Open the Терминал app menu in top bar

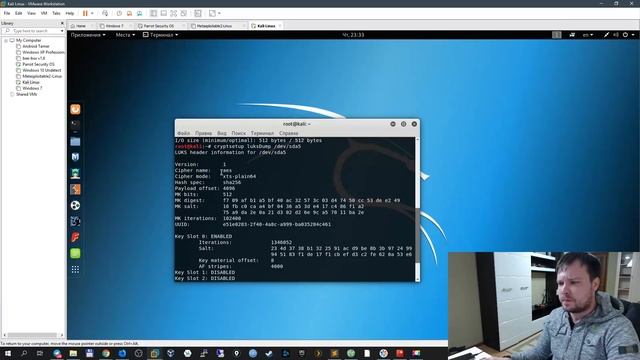pyautogui.click(x=160, y=35)
